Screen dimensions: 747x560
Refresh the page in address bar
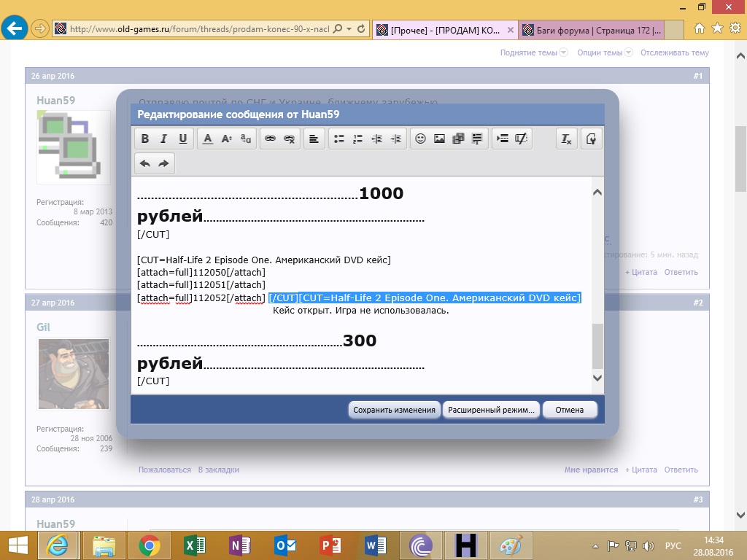361,29
